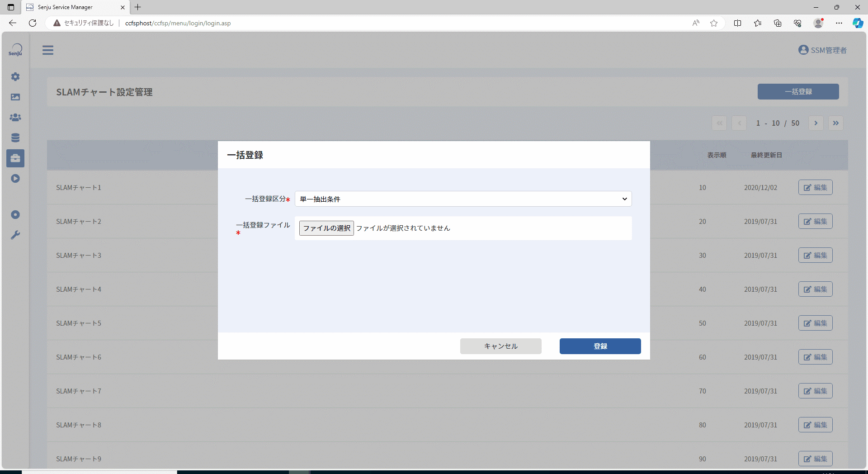
Task: Click the 最終更新日 column header
Action: click(766, 155)
